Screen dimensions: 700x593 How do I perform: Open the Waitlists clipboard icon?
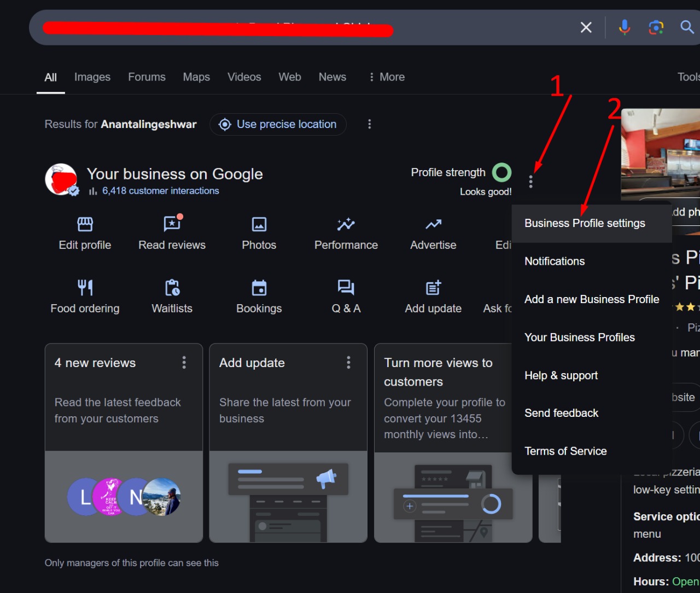[172, 288]
